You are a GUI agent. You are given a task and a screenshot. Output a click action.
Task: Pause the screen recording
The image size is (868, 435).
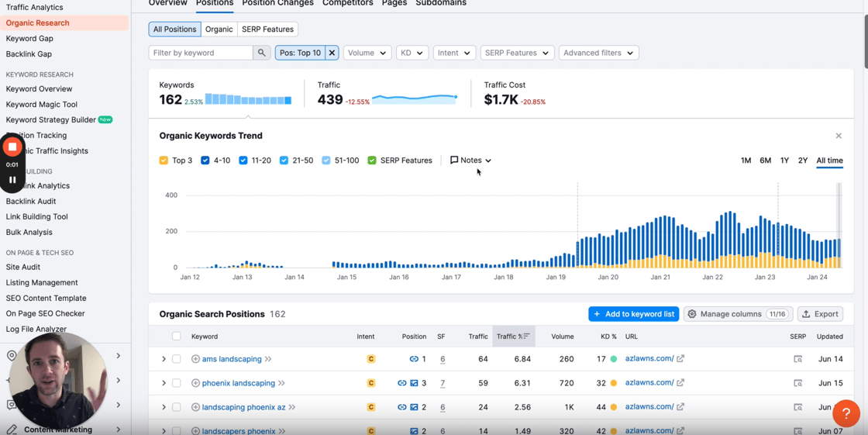[12, 180]
